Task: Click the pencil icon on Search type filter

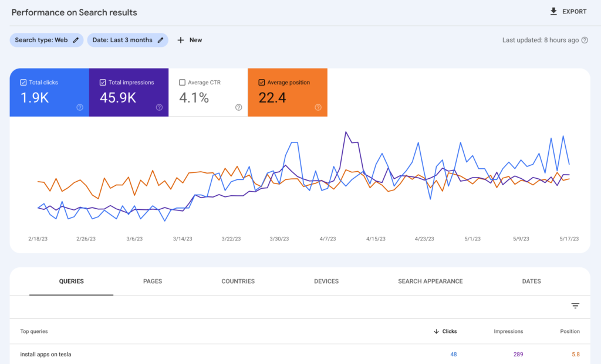Action: point(75,40)
